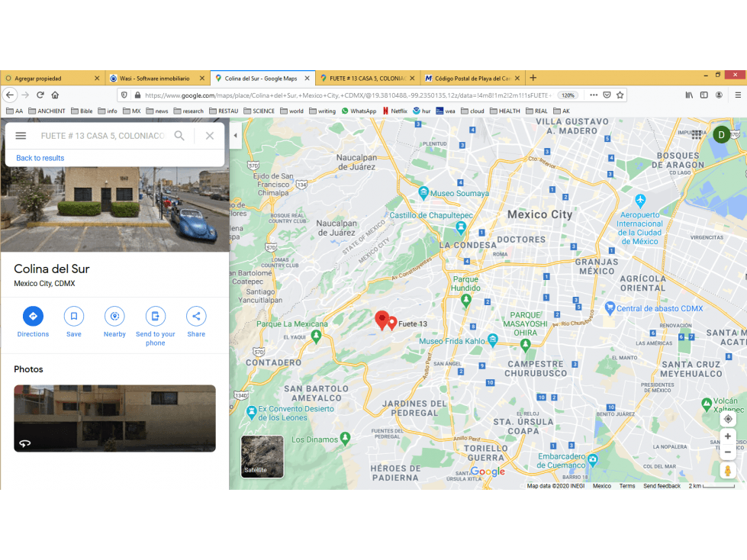Open the RESTAU bookmarks folder
Screen dimensions: 747x560
click(x=224, y=111)
